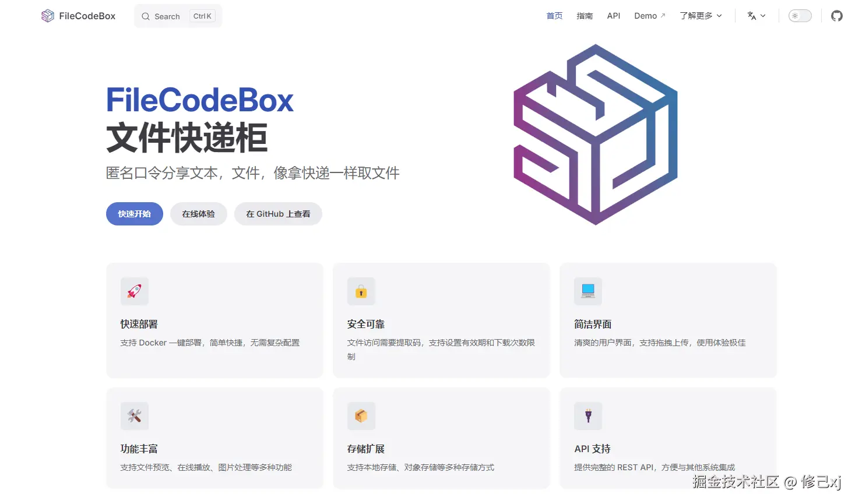Click the 快速开始 button

pos(135,214)
